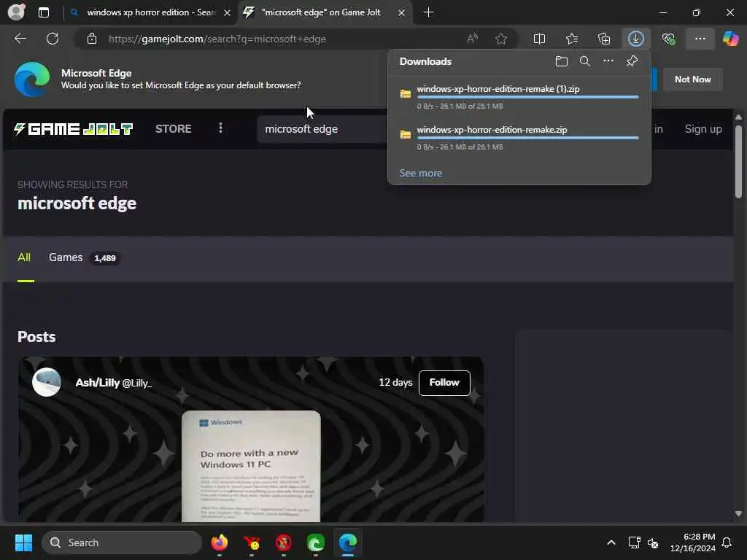Viewport: 747px width, 560px height.
Task: Open the Windows 11 PC post image
Action: click(251, 466)
